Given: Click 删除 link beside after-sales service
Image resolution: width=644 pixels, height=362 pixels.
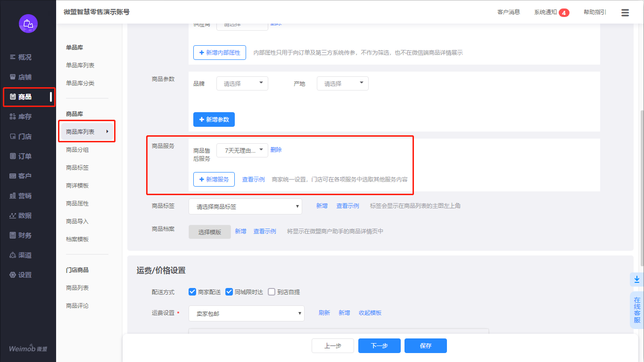Looking at the screenshot, I should click(x=276, y=150).
